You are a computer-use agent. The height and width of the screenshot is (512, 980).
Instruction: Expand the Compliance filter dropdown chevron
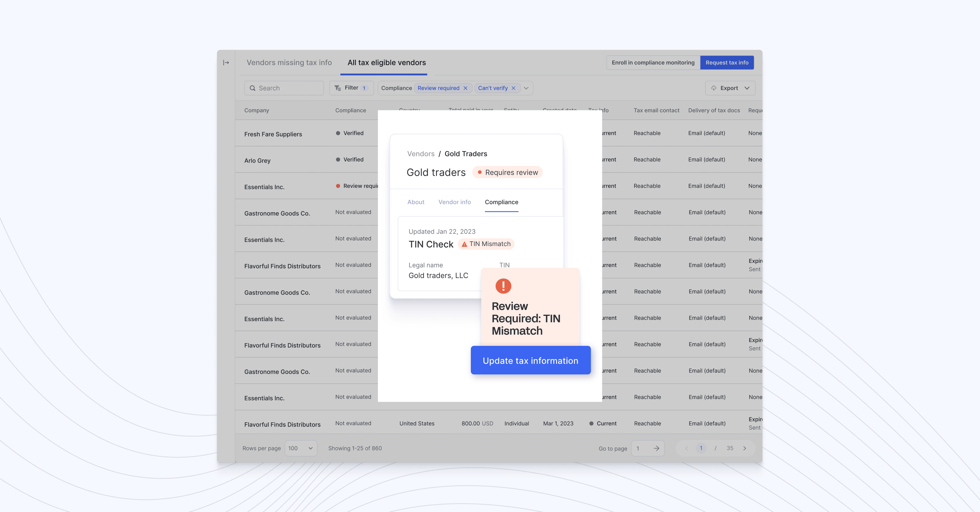coord(526,88)
